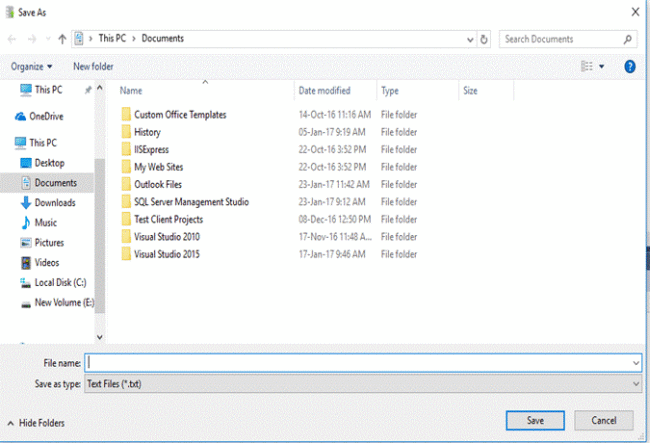
Task: Click the navigation pane scroll down arrow
Action: pyautogui.click(x=99, y=337)
